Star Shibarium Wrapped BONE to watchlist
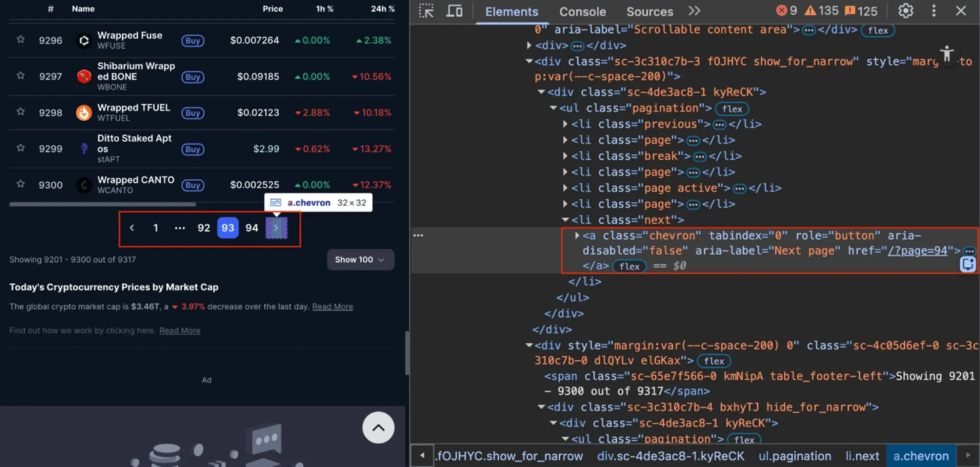This screenshot has height=467, width=980. [21, 75]
